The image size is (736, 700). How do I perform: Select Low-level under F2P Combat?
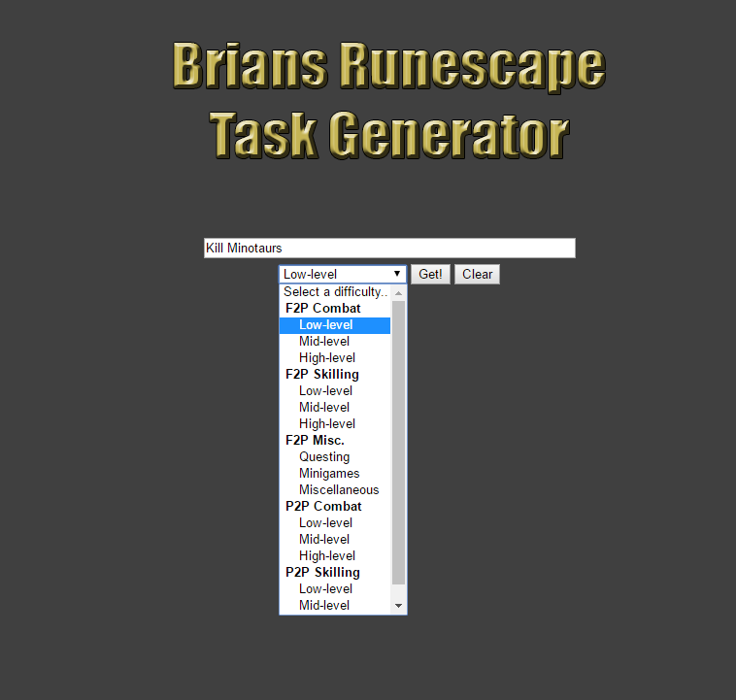point(335,325)
